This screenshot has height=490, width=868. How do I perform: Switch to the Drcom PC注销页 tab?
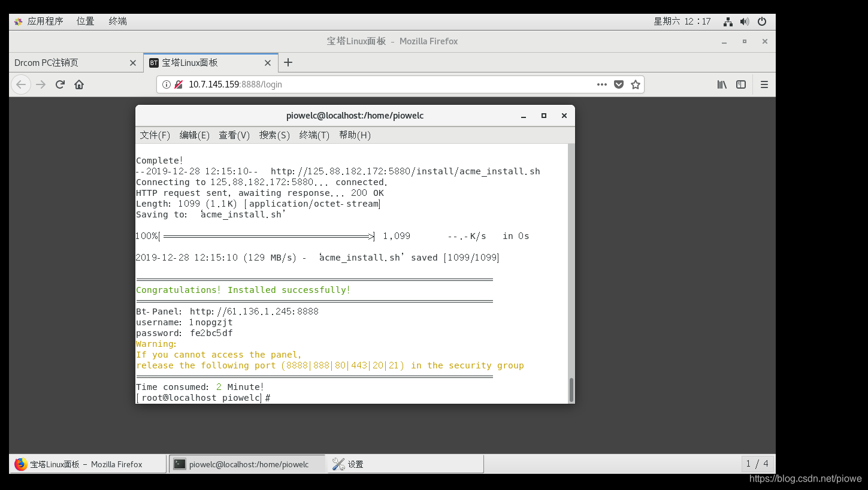(76, 63)
